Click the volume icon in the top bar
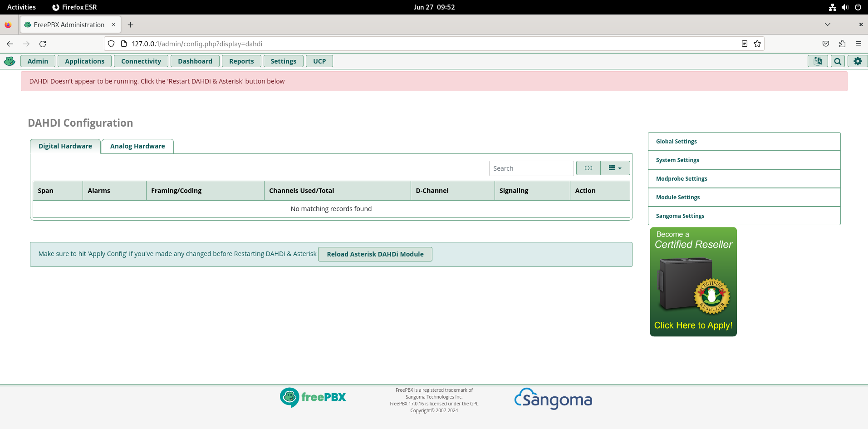 (x=844, y=7)
